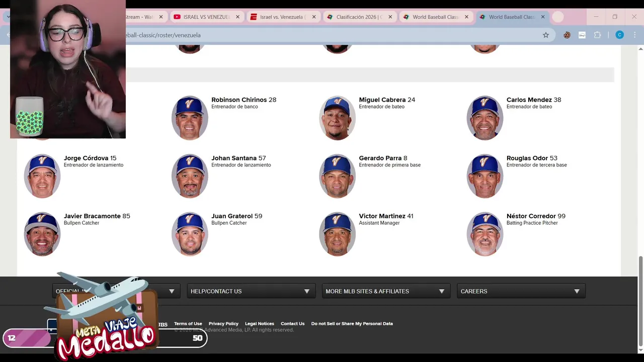Click Batting Practice Pitcher label

pos(532,223)
